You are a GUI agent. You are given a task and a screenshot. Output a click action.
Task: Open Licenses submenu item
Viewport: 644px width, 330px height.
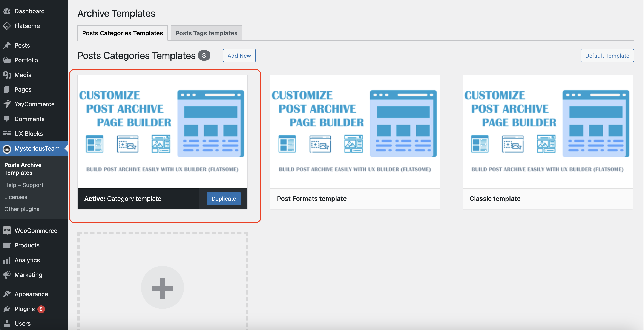pos(15,197)
